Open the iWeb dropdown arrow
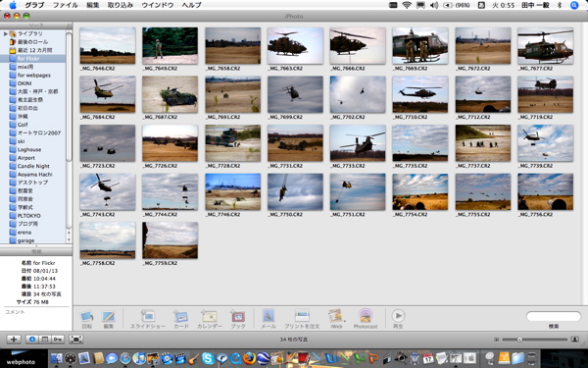 pyautogui.click(x=344, y=321)
